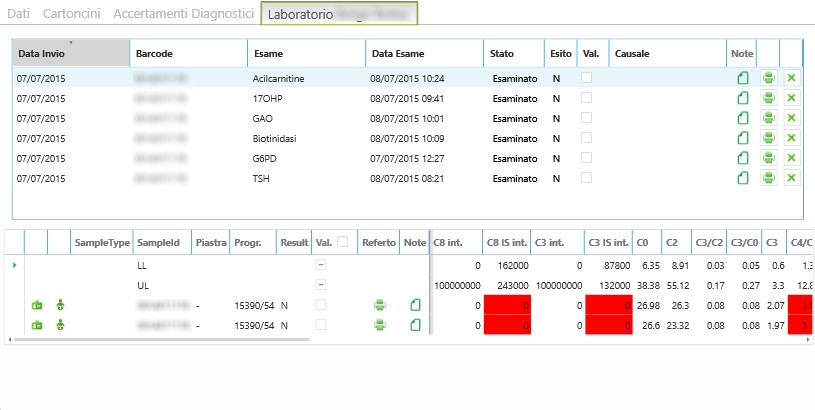This screenshot has height=410, width=815.
Task: Click the medical kit icon in first sample row
Action: [x=37, y=305]
